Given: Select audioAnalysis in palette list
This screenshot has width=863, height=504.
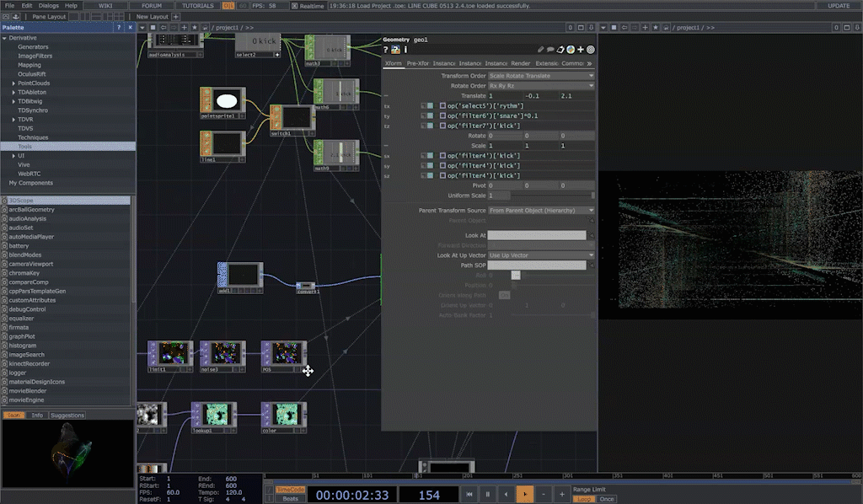Looking at the screenshot, I should click(28, 218).
